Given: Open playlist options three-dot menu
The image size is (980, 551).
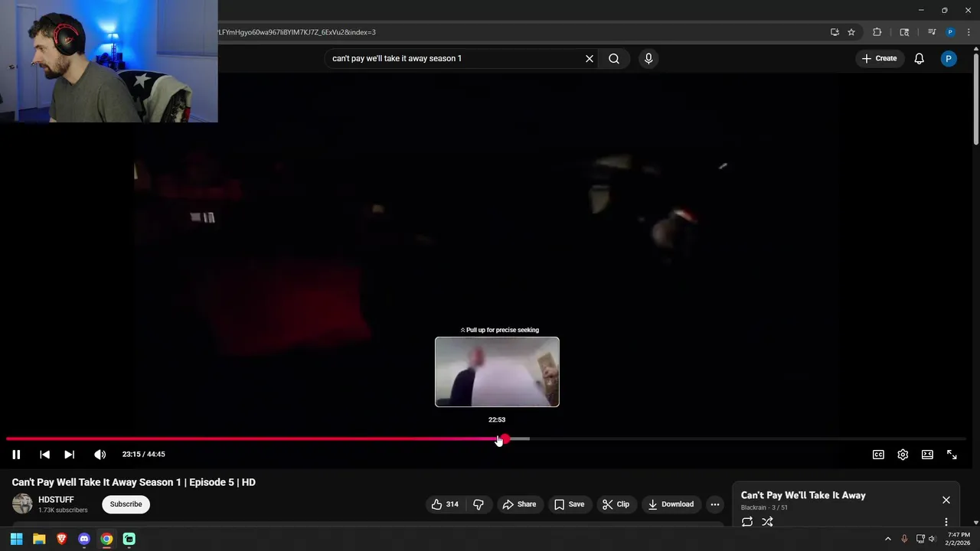Looking at the screenshot, I should (x=946, y=522).
